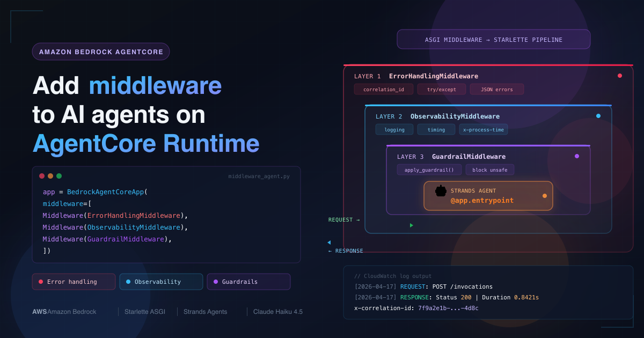
Task: Click the headline line to AI agents on
Action: click(119, 115)
